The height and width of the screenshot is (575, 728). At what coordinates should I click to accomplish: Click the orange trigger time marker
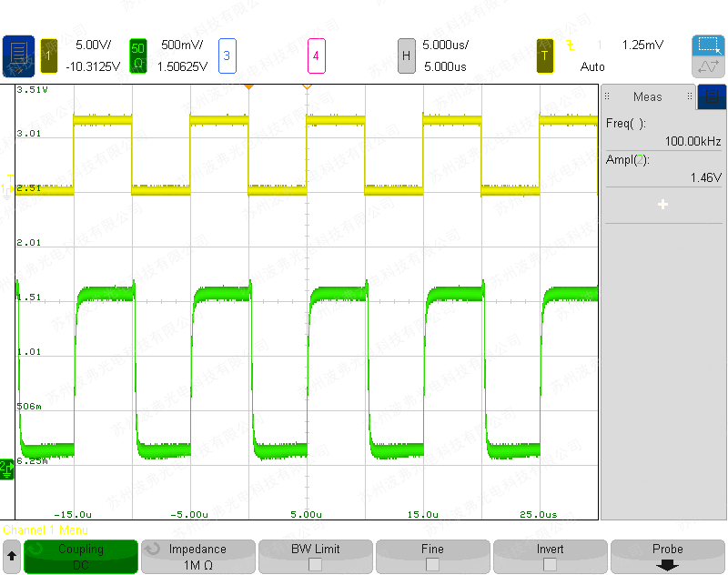[248, 87]
